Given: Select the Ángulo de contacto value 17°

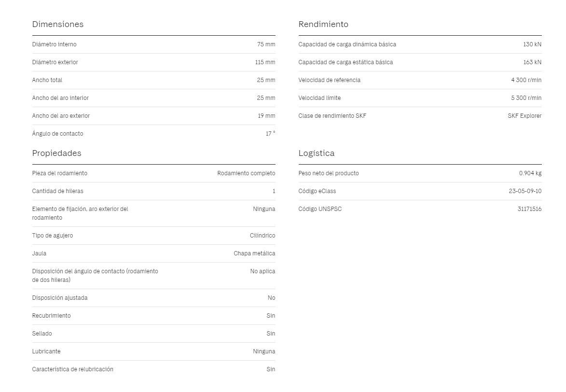Looking at the screenshot, I should click(270, 134).
